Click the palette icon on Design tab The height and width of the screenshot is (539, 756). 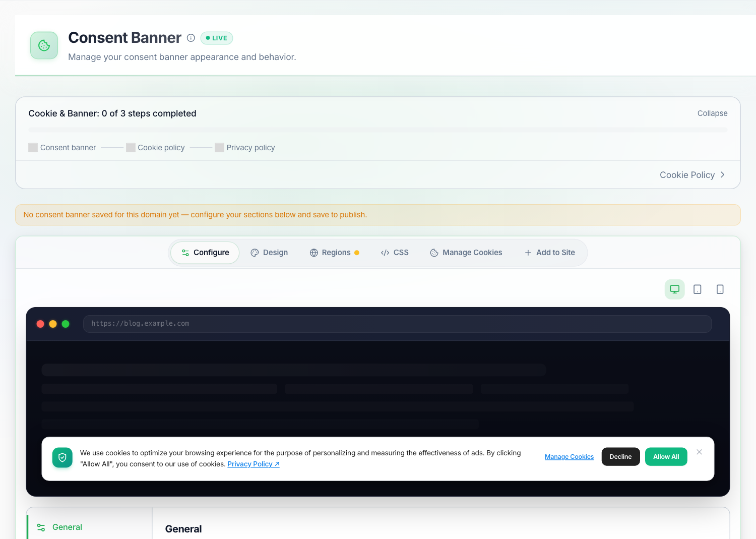[x=255, y=253]
